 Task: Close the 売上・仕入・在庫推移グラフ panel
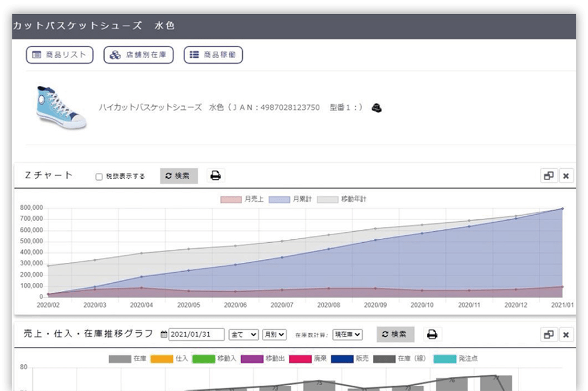coord(566,335)
